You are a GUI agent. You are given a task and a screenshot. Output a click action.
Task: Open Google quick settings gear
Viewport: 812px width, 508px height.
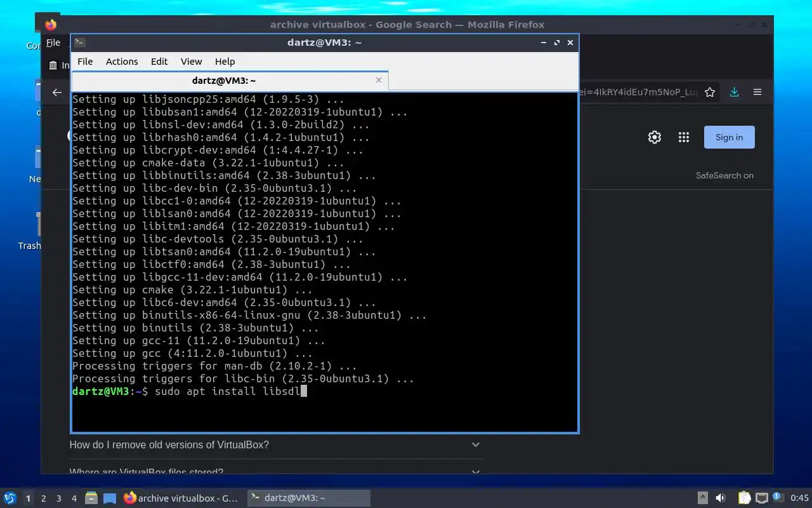coord(655,137)
